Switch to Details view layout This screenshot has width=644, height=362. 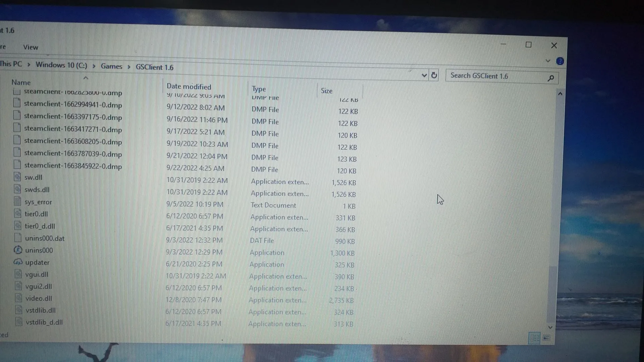(534, 338)
